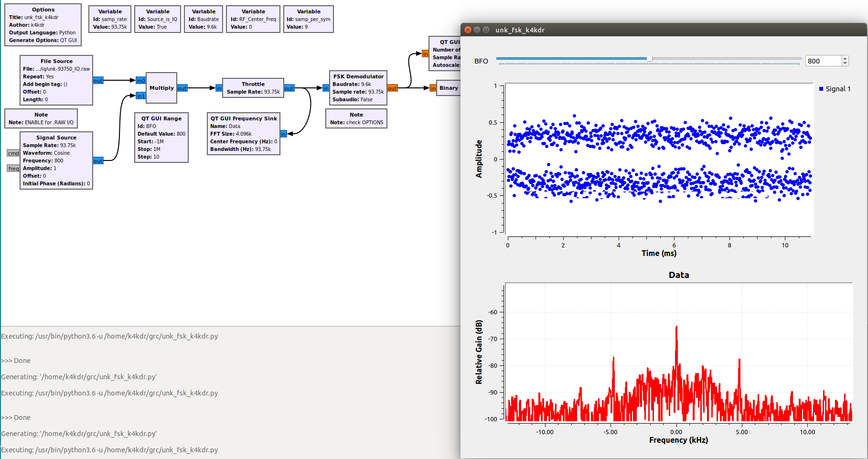Click the BFO value field showing 800
The image size is (868, 459).
[823, 61]
